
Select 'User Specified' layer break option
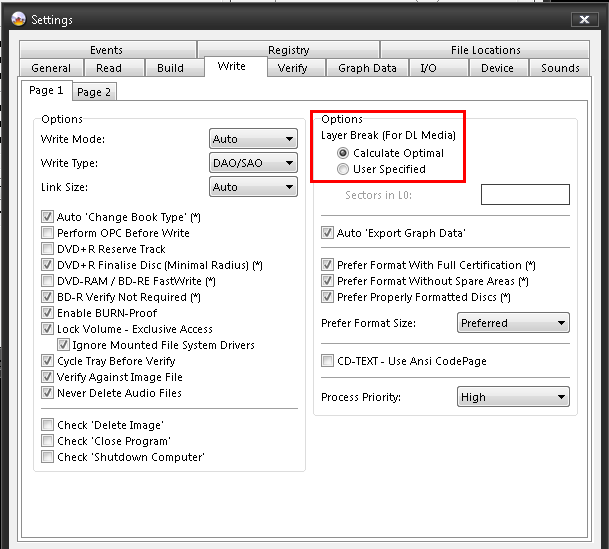pos(345,169)
